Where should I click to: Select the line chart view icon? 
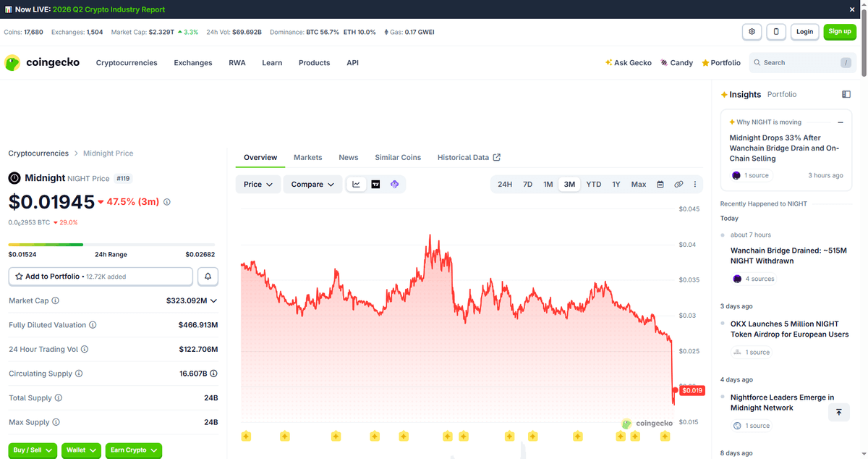(x=357, y=185)
